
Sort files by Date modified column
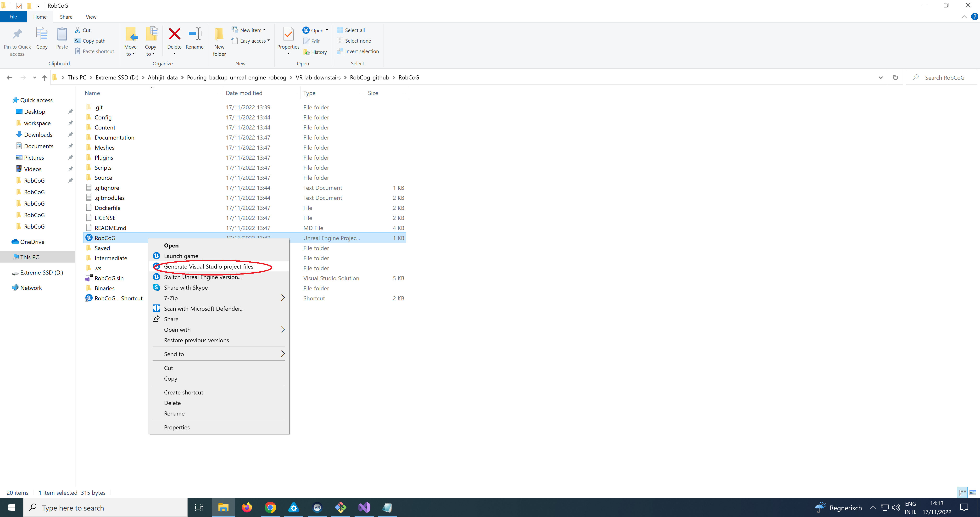pos(244,93)
